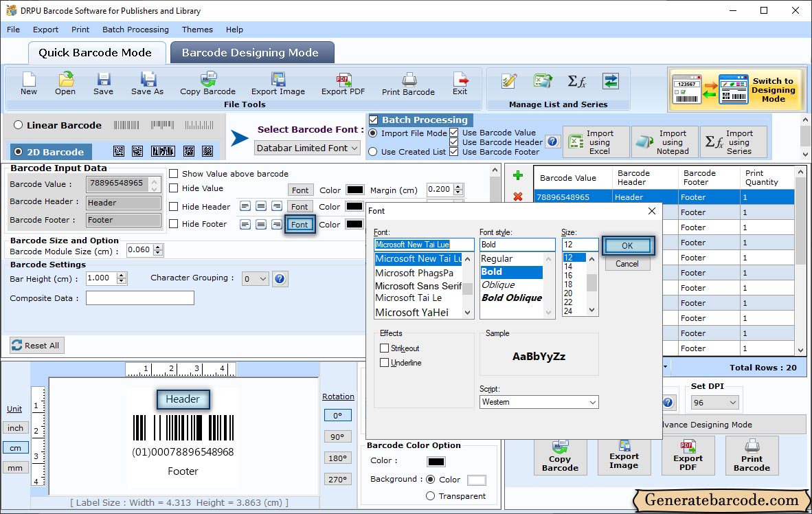Open the File menu

(x=14, y=30)
